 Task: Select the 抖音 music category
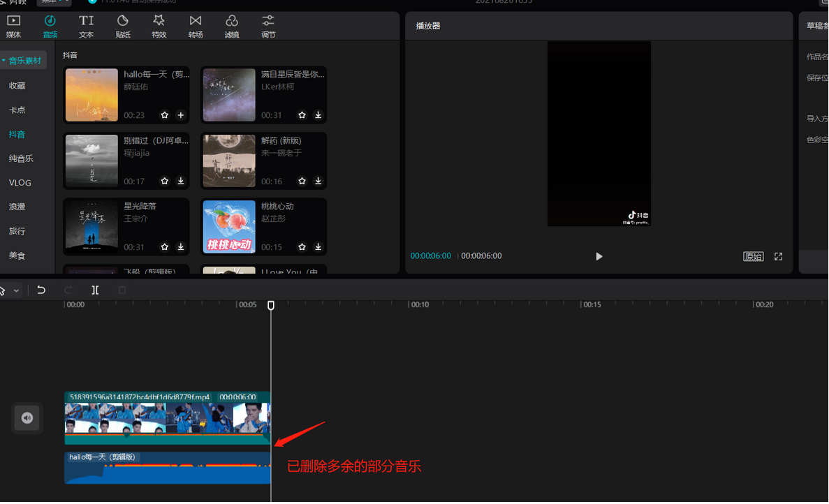coord(17,134)
